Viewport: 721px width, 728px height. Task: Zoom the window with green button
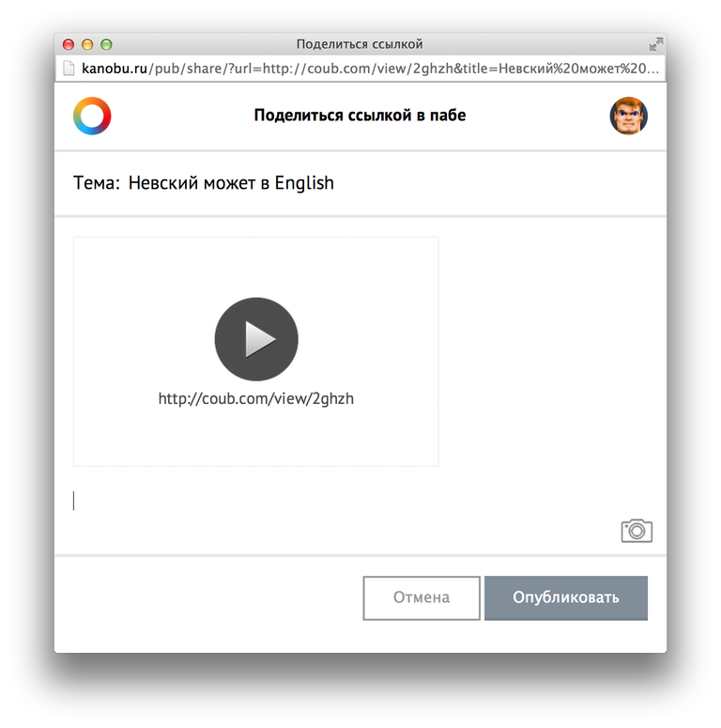(x=106, y=44)
